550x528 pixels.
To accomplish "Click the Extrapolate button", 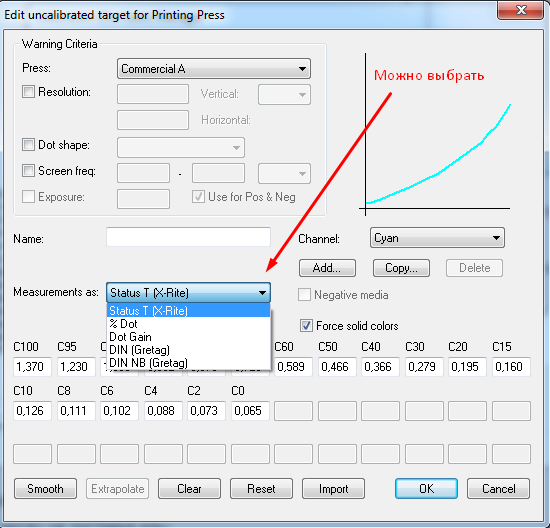I will point(118,488).
